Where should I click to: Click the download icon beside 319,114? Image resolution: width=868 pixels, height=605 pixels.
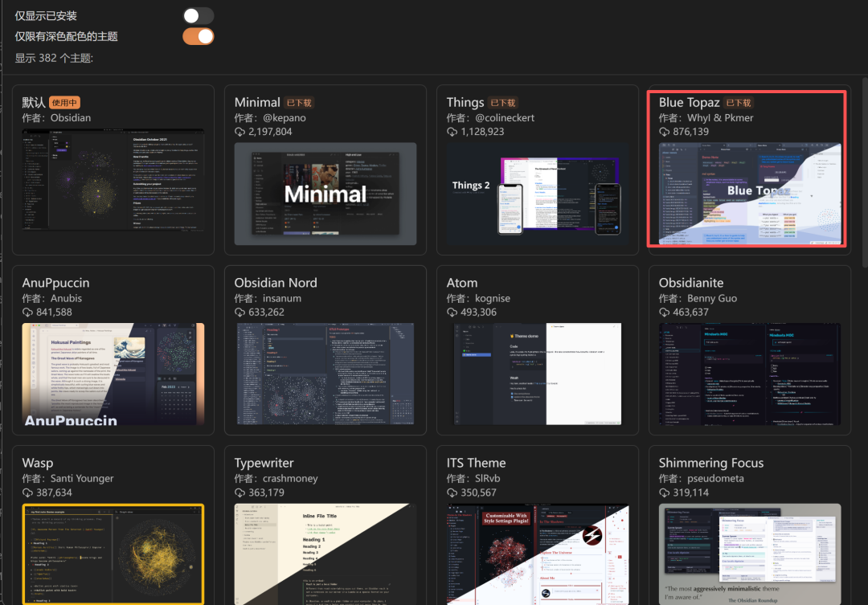pos(665,493)
